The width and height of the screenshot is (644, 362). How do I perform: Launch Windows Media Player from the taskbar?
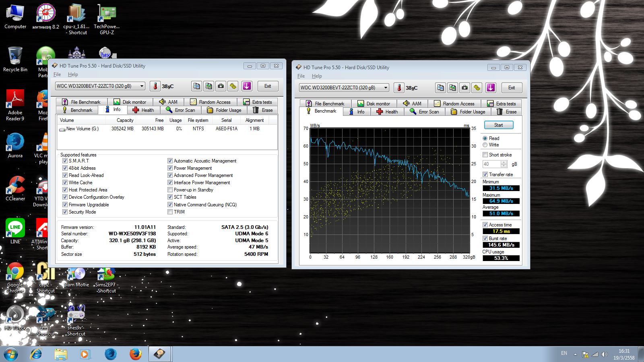click(85, 354)
